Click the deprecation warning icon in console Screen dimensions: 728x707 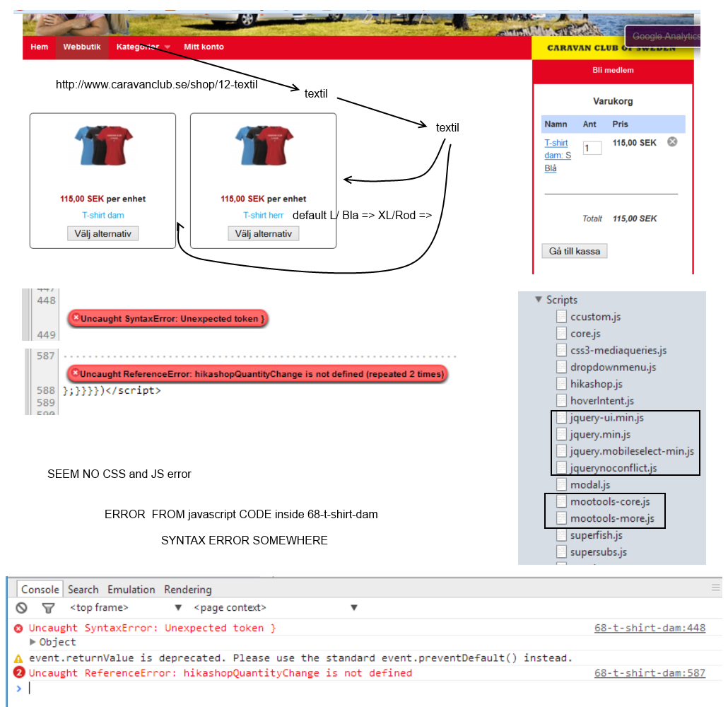point(18,658)
